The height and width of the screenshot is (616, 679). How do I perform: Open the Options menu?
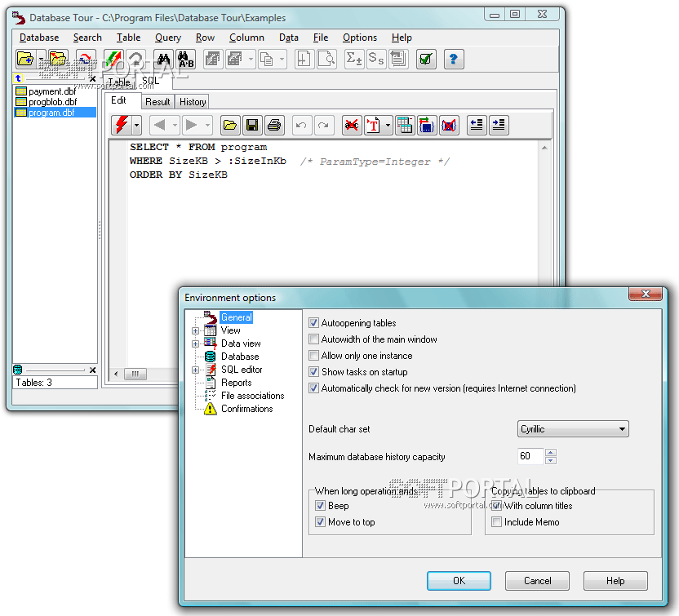[x=359, y=38]
